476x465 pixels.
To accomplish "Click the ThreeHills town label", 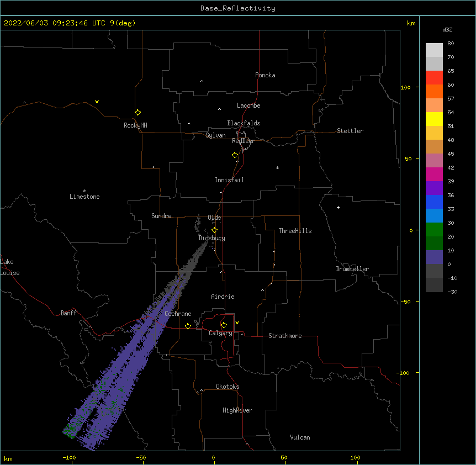I will tap(295, 231).
